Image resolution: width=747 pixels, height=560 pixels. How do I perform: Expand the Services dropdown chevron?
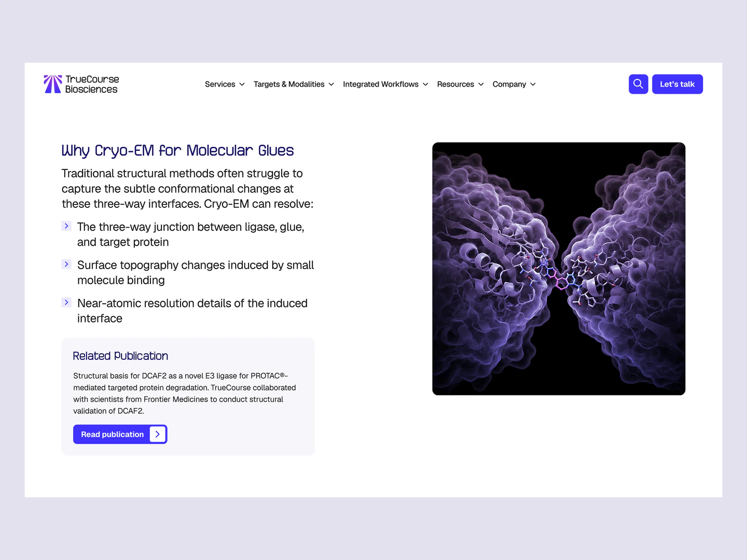click(242, 85)
